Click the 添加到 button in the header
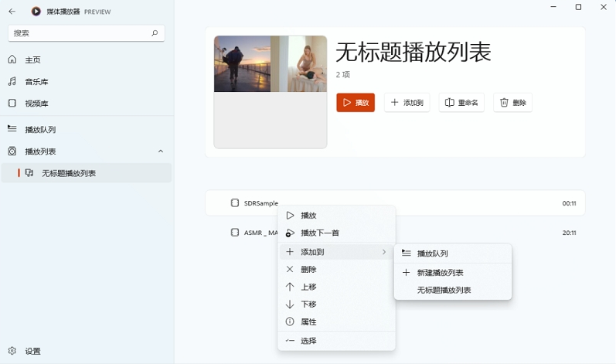This screenshot has height=364, width=616. [x=407, y=103]
